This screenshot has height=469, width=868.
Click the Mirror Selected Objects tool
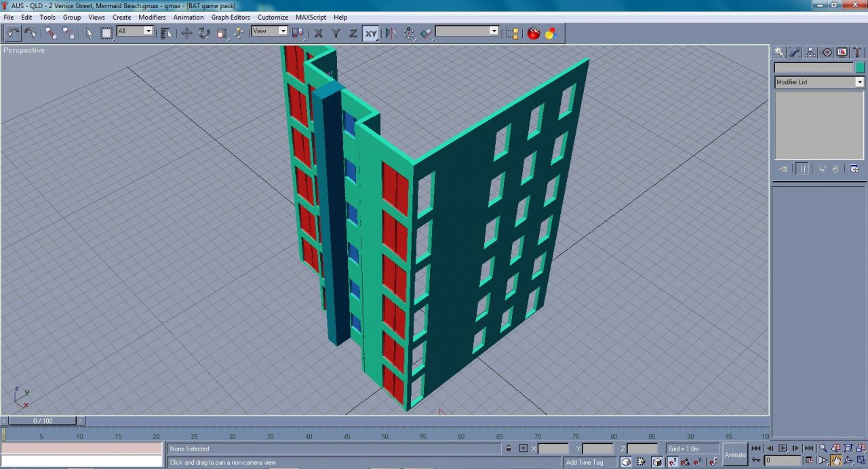[x=391, y=33]
